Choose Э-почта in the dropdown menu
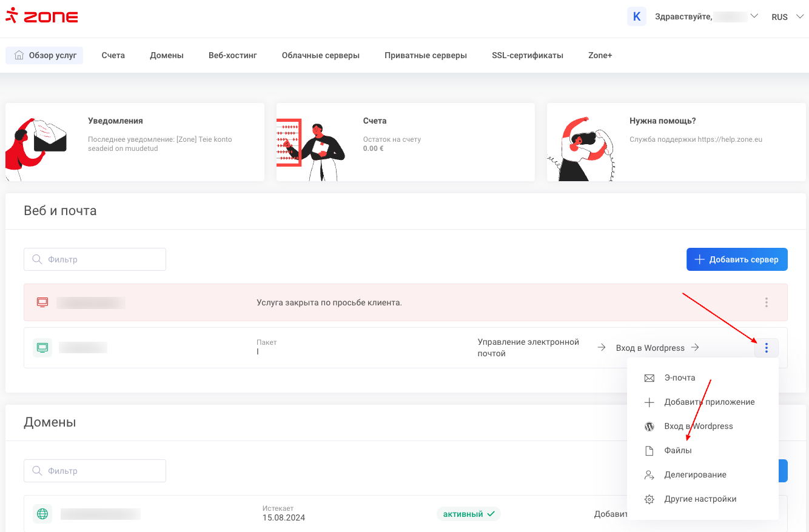809x532 pixels. pyautogui.click(x=679, y=378)
